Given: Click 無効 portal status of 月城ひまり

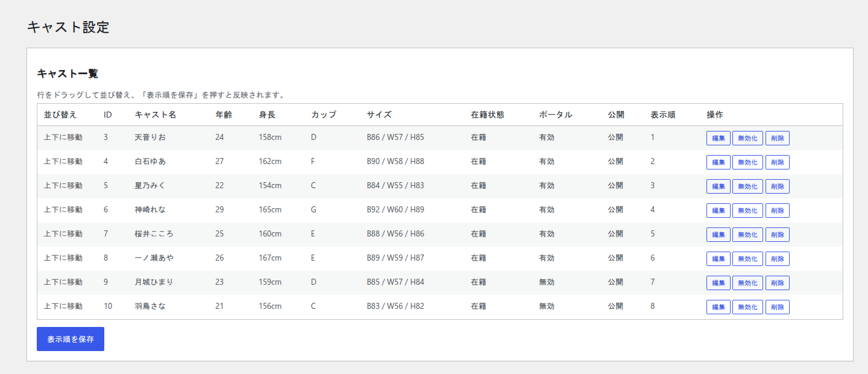Looking at the screenshot, I should coord(547,282).
